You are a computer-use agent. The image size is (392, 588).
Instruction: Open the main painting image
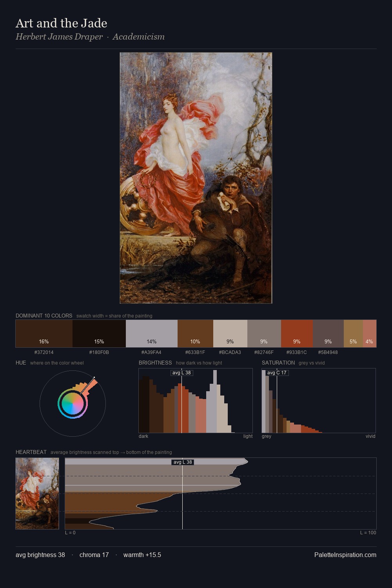pos(196,178)
